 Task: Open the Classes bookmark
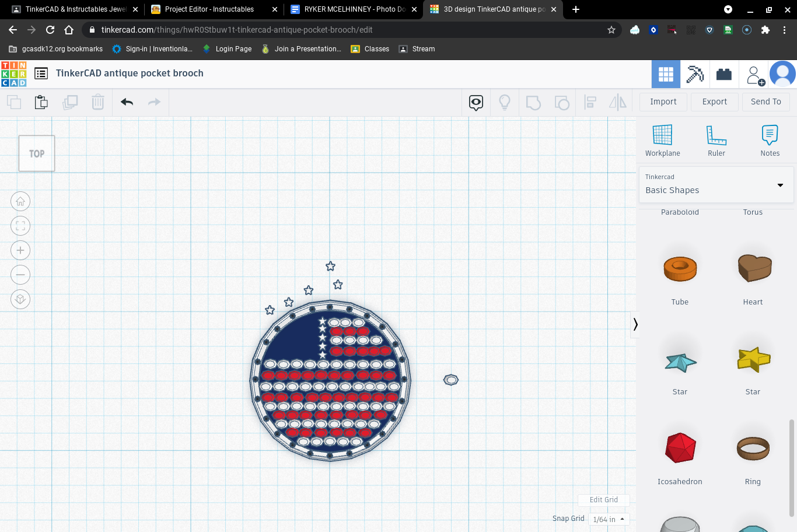pyautogui.click(x=370, y=49)
